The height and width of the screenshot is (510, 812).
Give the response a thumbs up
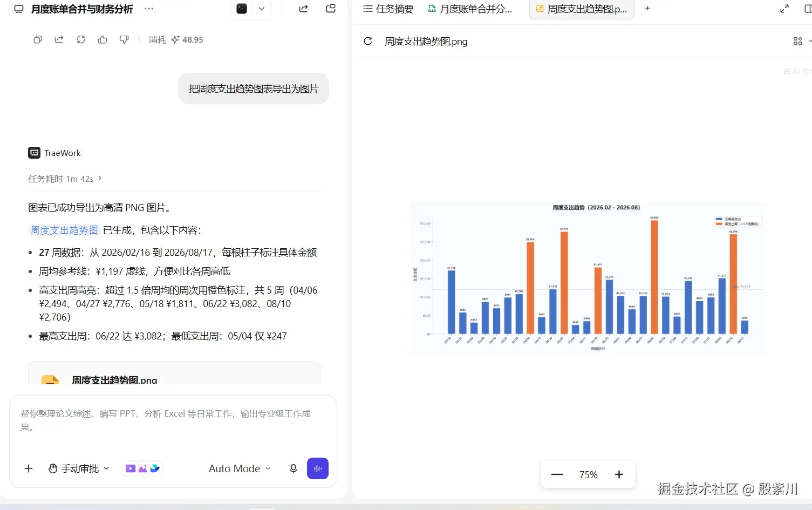click(x=103, y=39)
